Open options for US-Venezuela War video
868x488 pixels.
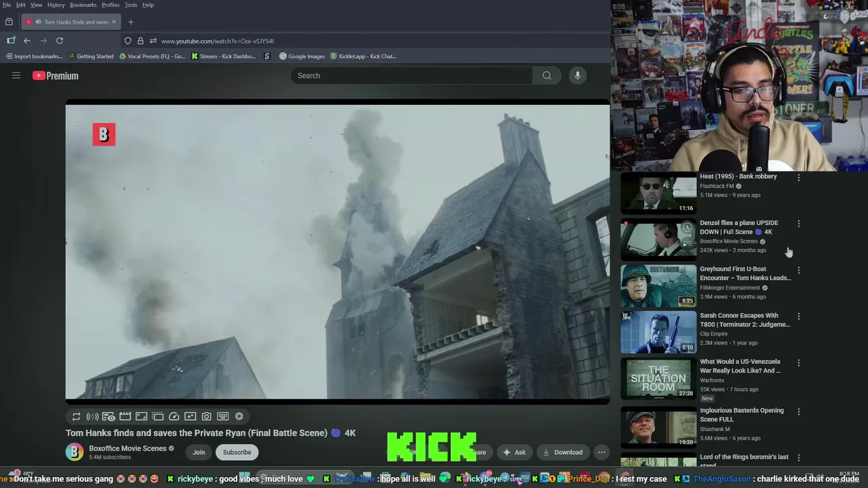798,363
